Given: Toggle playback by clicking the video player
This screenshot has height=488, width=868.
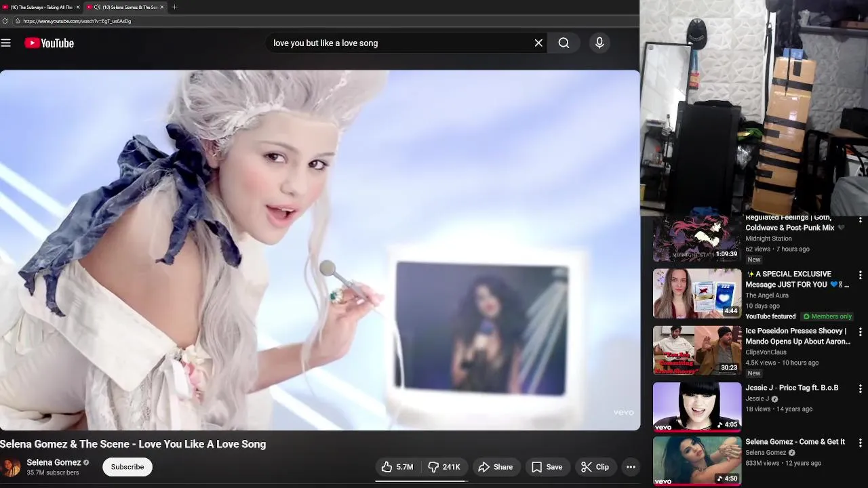Looking at the screenshot, I should click(x=319, y=250).
